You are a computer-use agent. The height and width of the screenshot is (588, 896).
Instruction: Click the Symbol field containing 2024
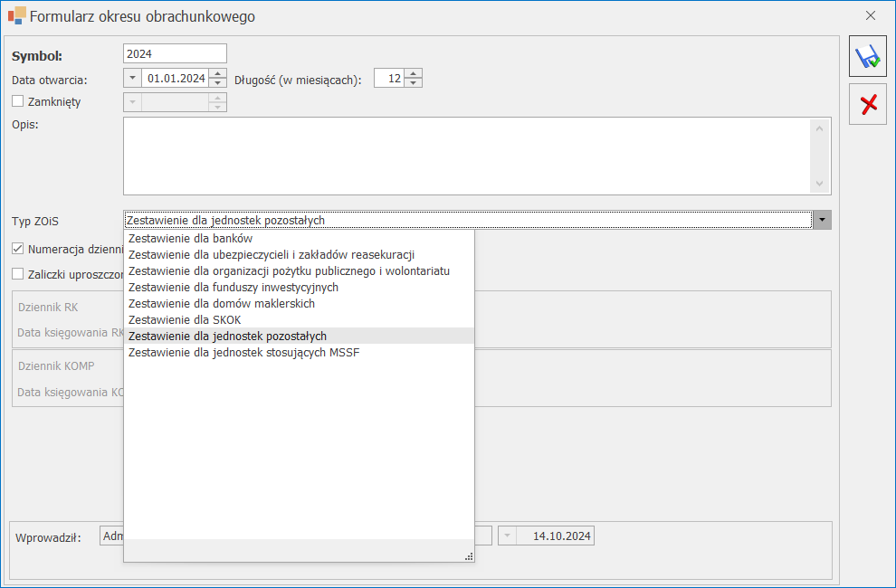point(175,53)
